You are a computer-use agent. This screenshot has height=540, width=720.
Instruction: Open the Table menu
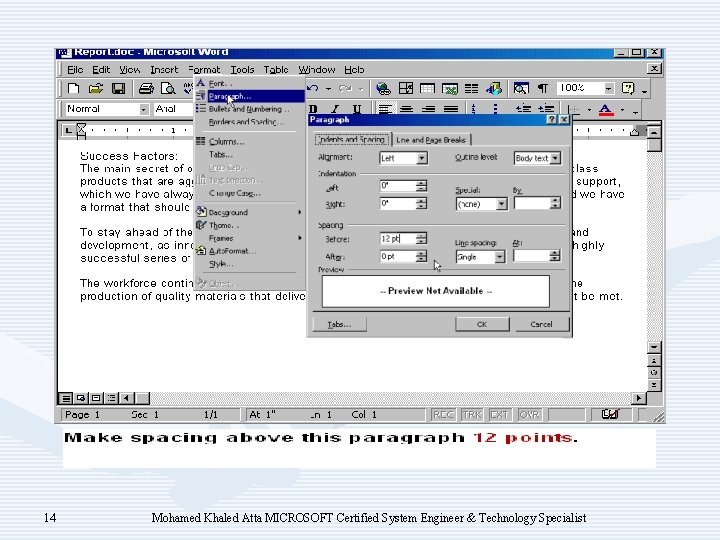pos(276,70)
